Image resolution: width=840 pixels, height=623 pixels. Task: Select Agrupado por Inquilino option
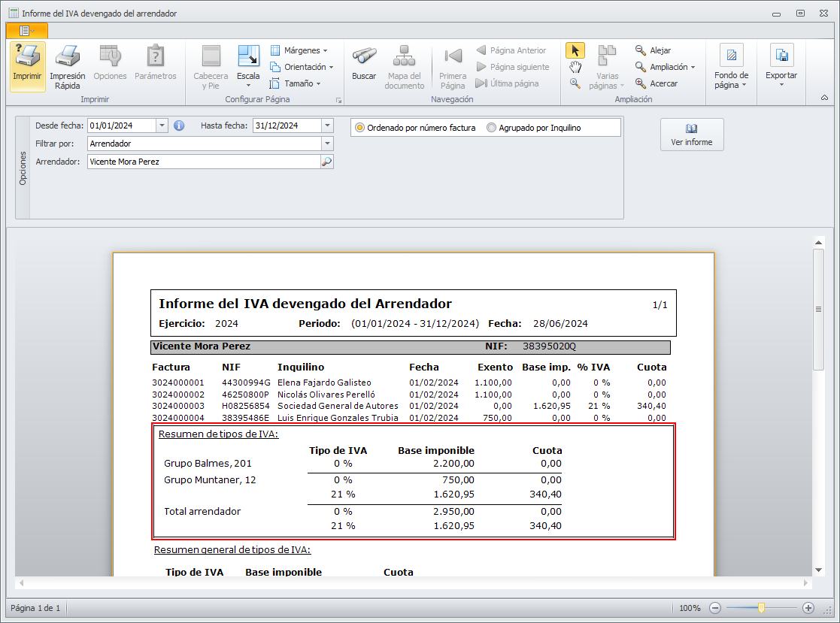point(492,128)
